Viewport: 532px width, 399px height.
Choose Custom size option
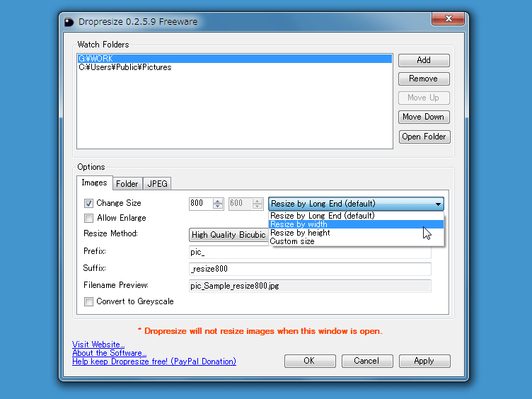point(356,241)
